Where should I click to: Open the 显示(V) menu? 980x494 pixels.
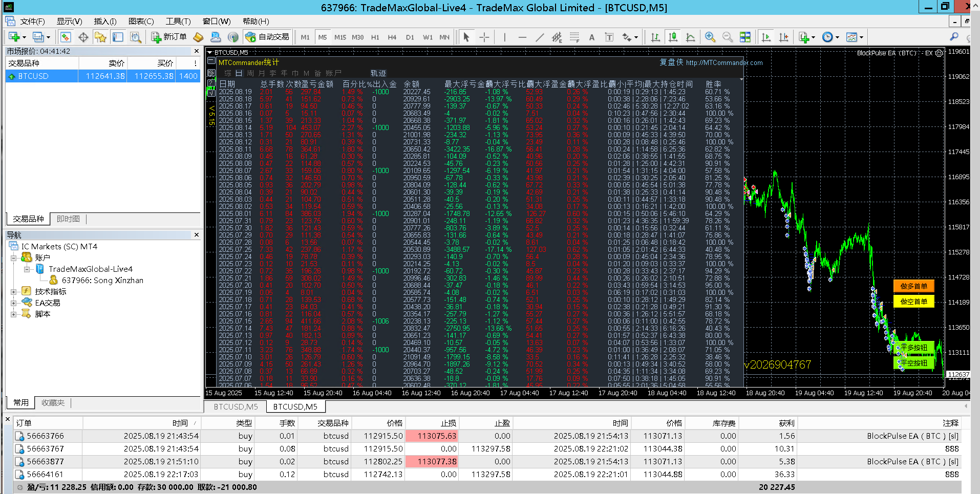(69, 22)
